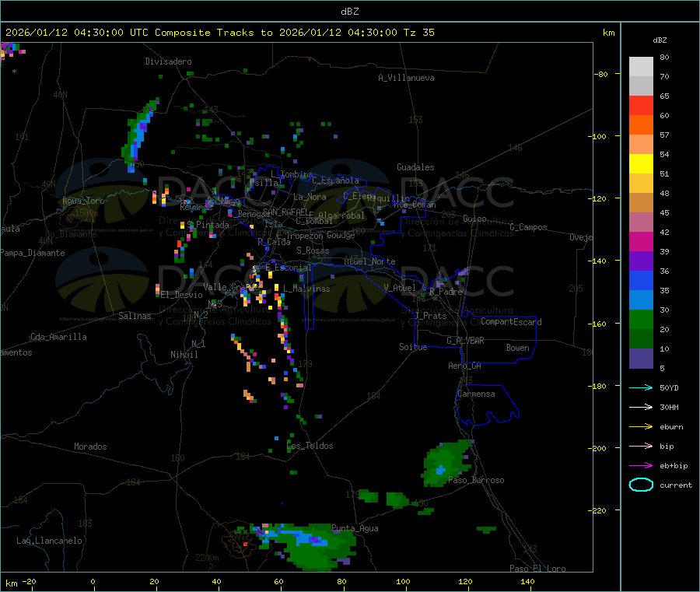This screenshot has height=592, width=700.
Task: Click the Los_Toldos label
Action: [x=310, y=446]
